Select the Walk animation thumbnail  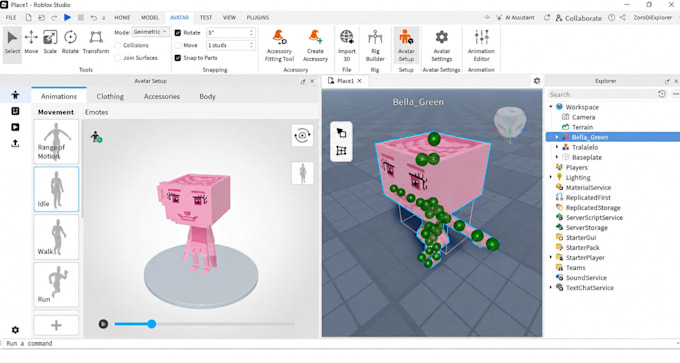pos(56,237)
